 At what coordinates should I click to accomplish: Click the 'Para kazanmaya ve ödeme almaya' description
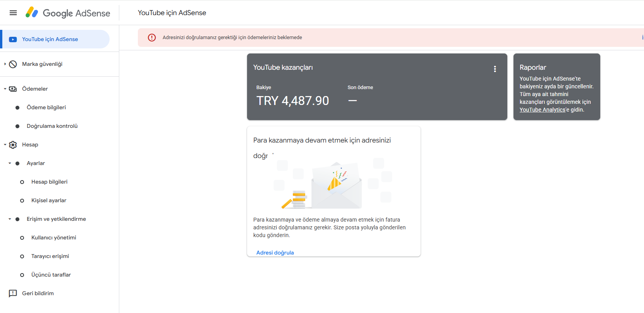(x=330, y=227)
